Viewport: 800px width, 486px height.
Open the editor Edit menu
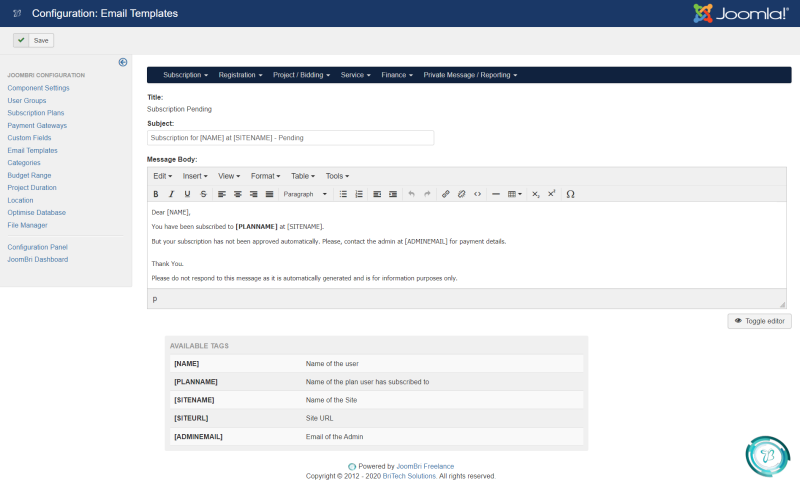pos(163,176)
